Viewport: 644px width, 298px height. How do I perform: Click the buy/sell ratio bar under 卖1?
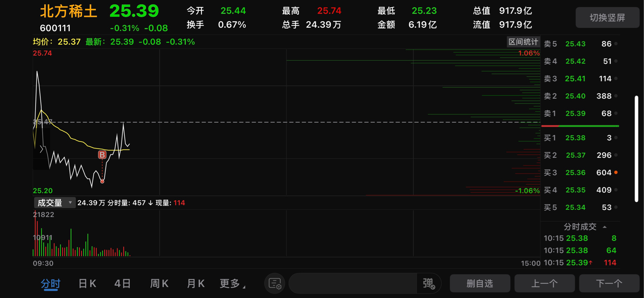(x=580, y=126)
